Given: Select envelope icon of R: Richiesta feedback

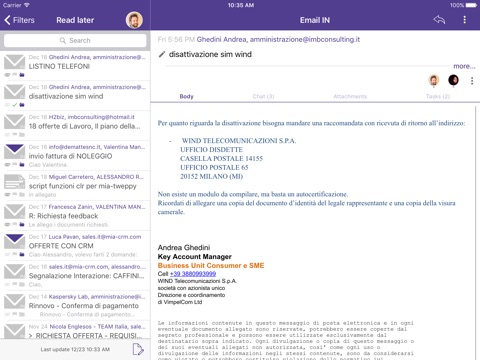Looking at the screenshot, I should click(x=14, y=212).
